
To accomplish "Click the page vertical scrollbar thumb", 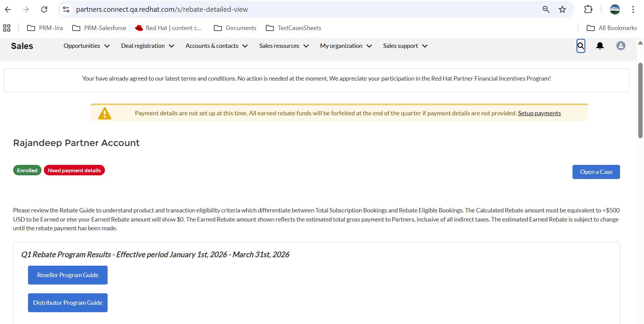I will pyautogui.click(x=640, y=100).
